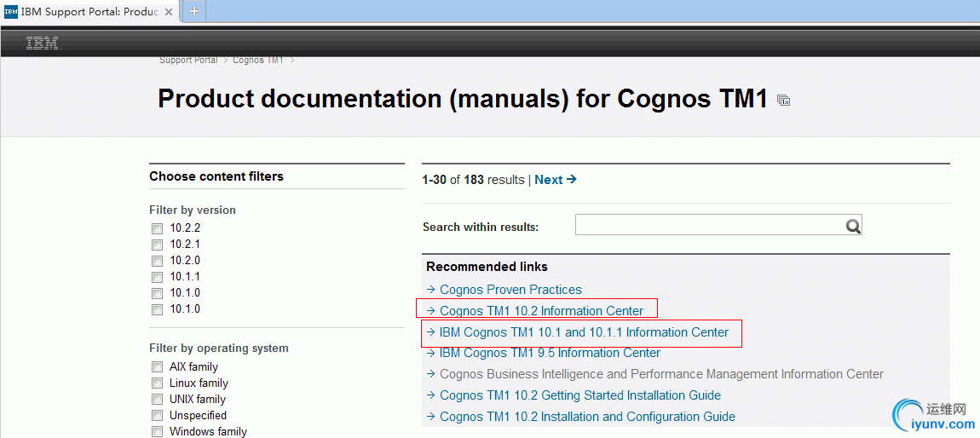The height and width of the screenshot is (438, 980).
Task: Close the IBM Support Portal tab
Action: (x=168, y=12)
